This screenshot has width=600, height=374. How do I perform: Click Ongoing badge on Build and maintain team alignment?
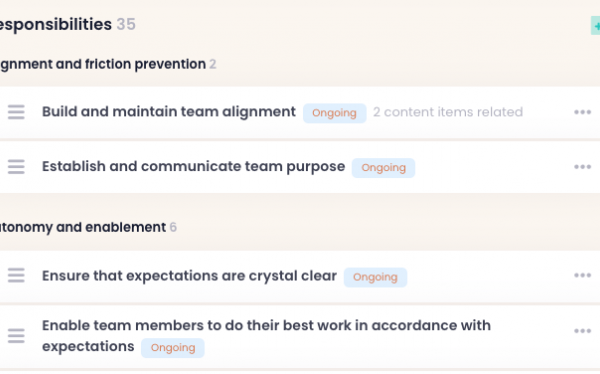point(334,113)
